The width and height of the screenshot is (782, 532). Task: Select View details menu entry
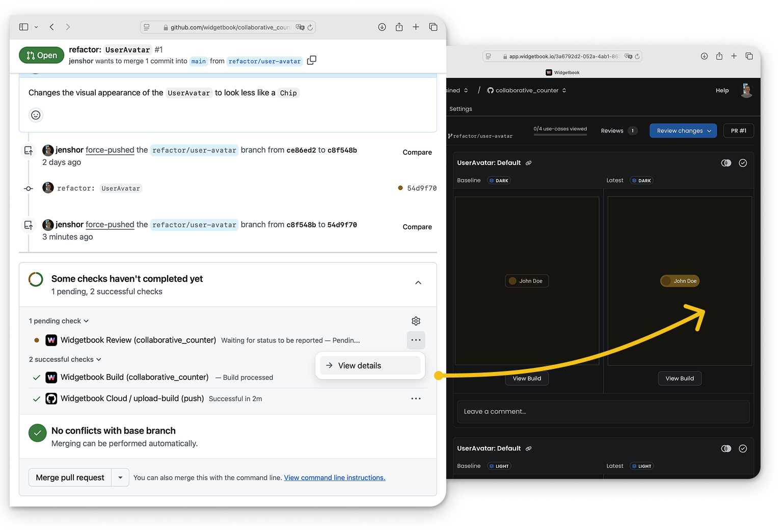pos(370,365)
